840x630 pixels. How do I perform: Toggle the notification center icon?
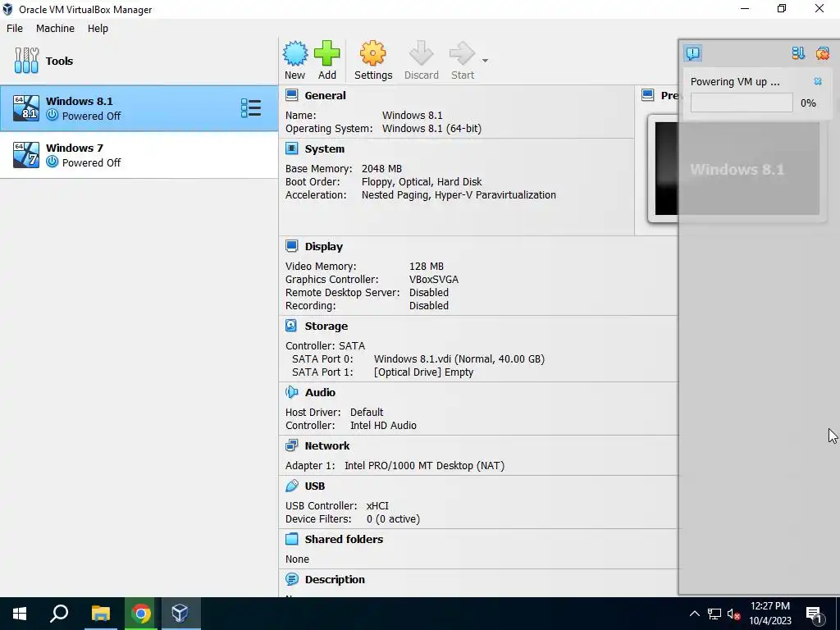692,53
